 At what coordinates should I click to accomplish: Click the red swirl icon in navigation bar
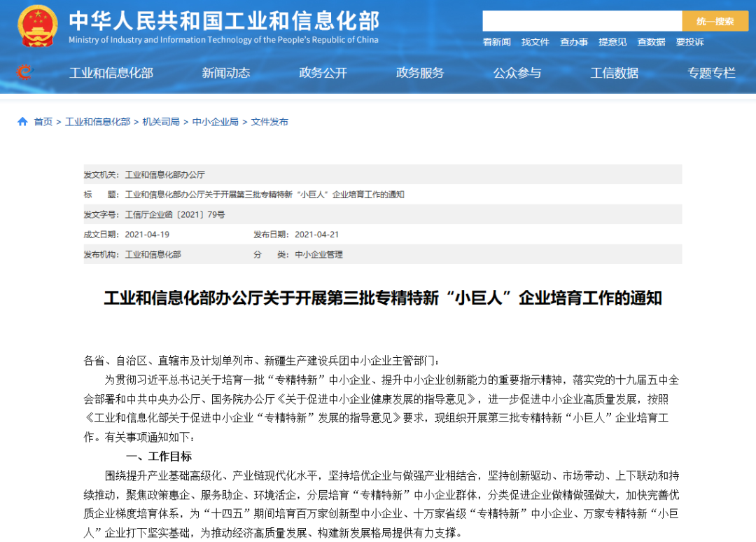24,72
